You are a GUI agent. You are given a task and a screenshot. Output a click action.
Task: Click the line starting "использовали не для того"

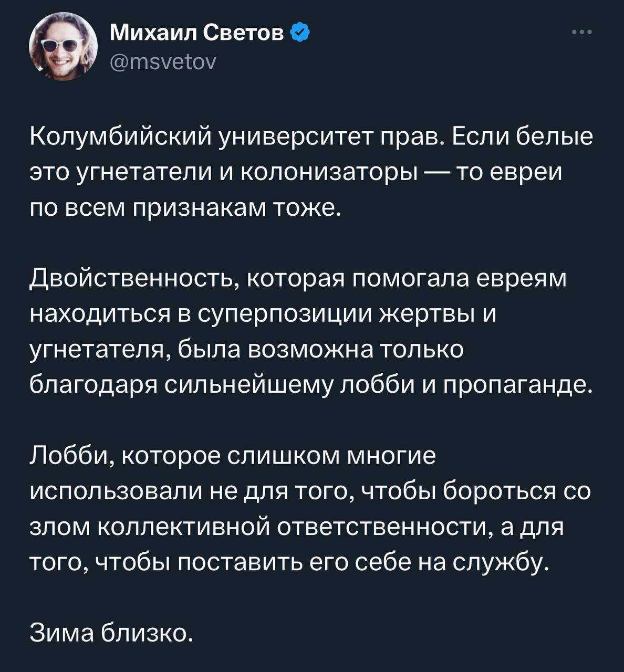(x=310, y=491)
